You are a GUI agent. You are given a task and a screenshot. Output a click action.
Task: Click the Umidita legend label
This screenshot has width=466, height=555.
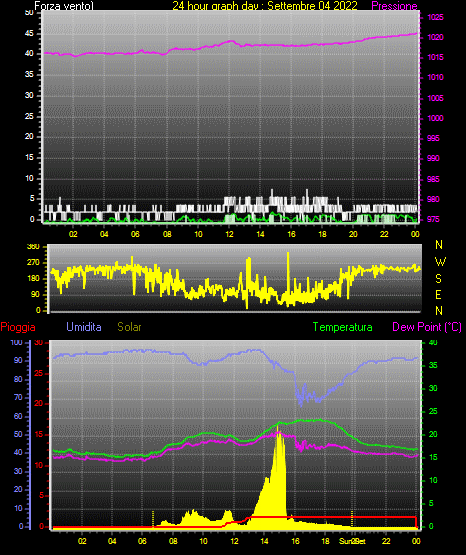pyautogui.click(x=84, y=327)
